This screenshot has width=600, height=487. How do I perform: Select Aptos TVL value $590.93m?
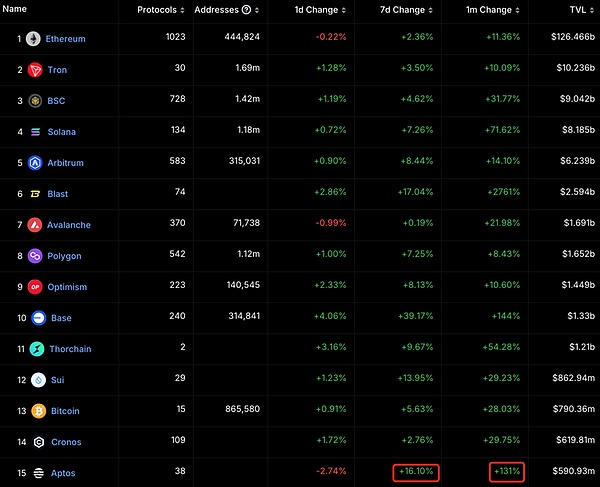coord(574,471)
